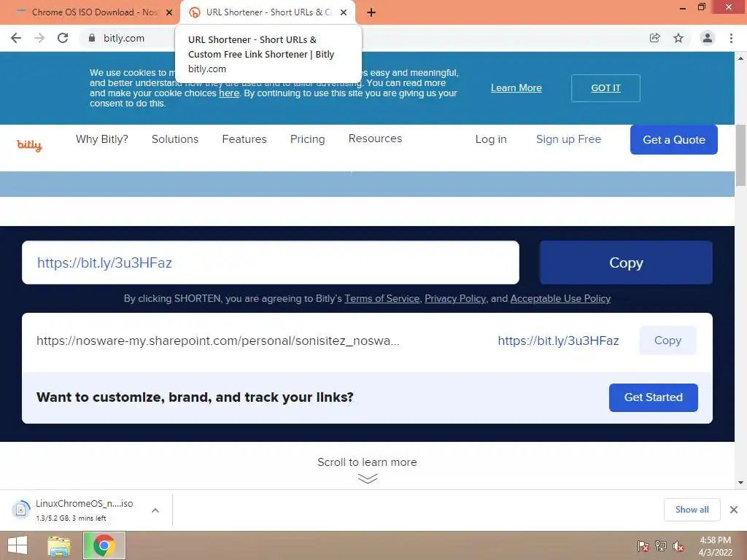747x560 pixels.
Task: Bookmark this page with star icon
Action: 678,38
